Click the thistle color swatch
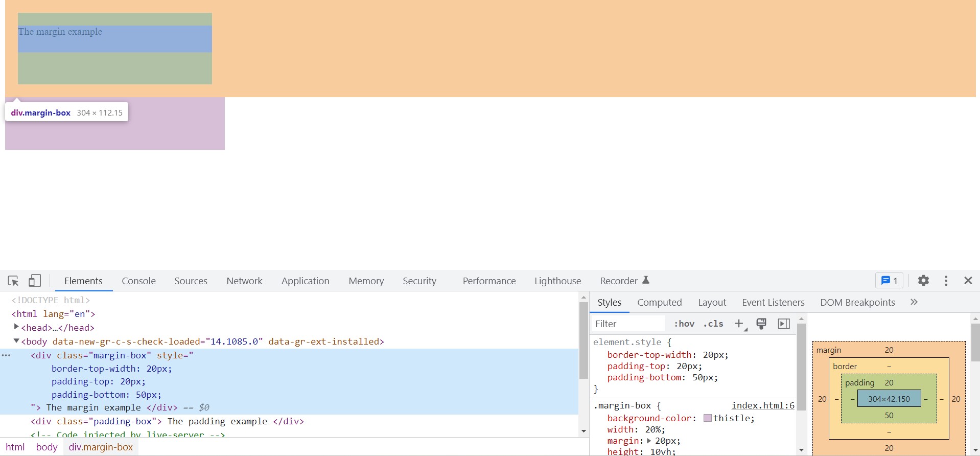Image resolution: width=980 pixels, height=456 pixels. point(708,418)
